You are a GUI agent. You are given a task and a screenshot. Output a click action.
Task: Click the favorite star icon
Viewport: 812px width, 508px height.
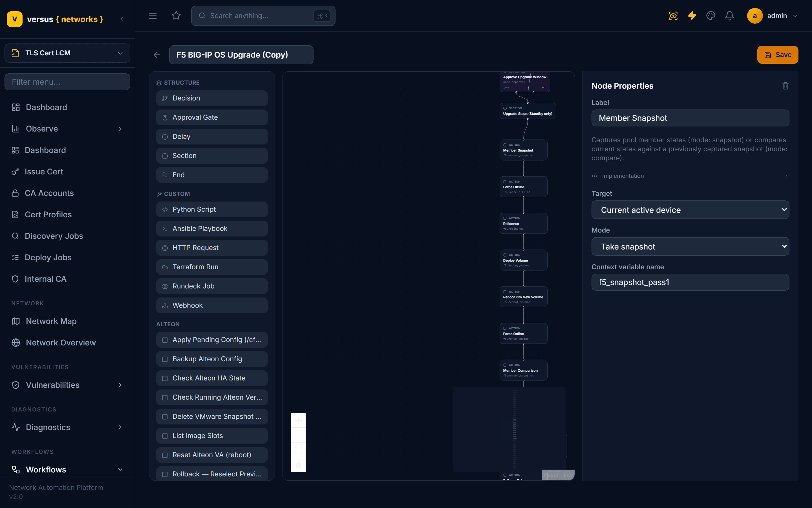pos(176,16)
